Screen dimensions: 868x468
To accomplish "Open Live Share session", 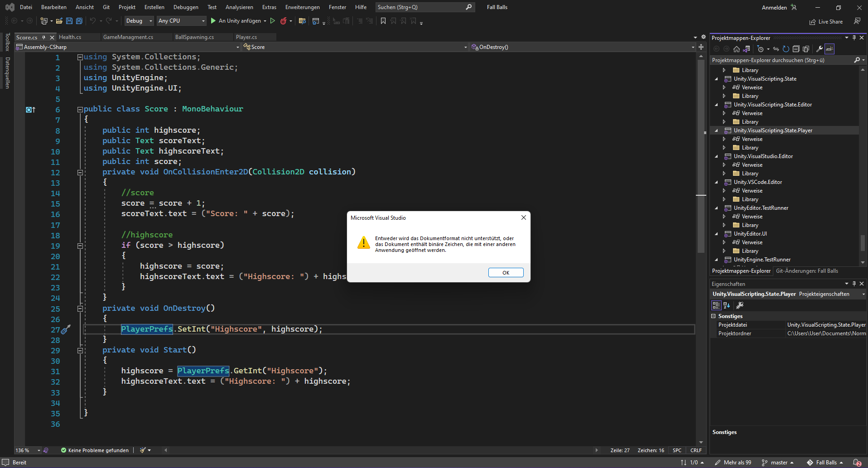I will click(826, 21).
